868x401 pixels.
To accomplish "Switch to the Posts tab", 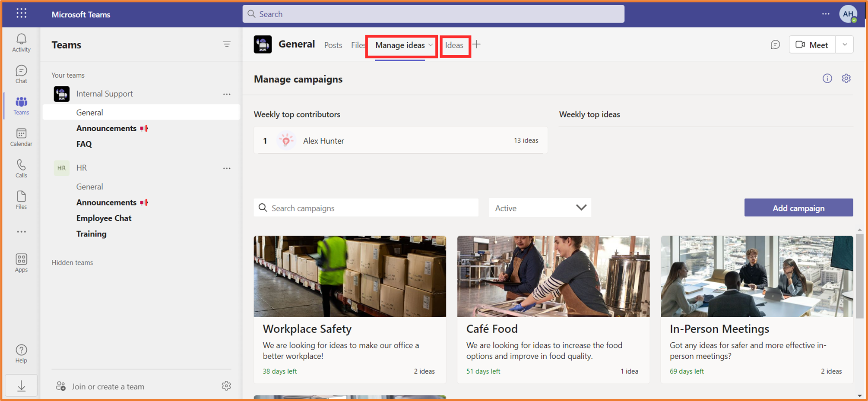I will coord(333,45).
